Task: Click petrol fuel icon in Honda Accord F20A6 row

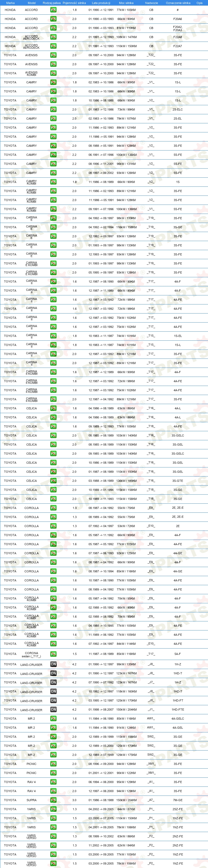Action: [x=53, y=19]
